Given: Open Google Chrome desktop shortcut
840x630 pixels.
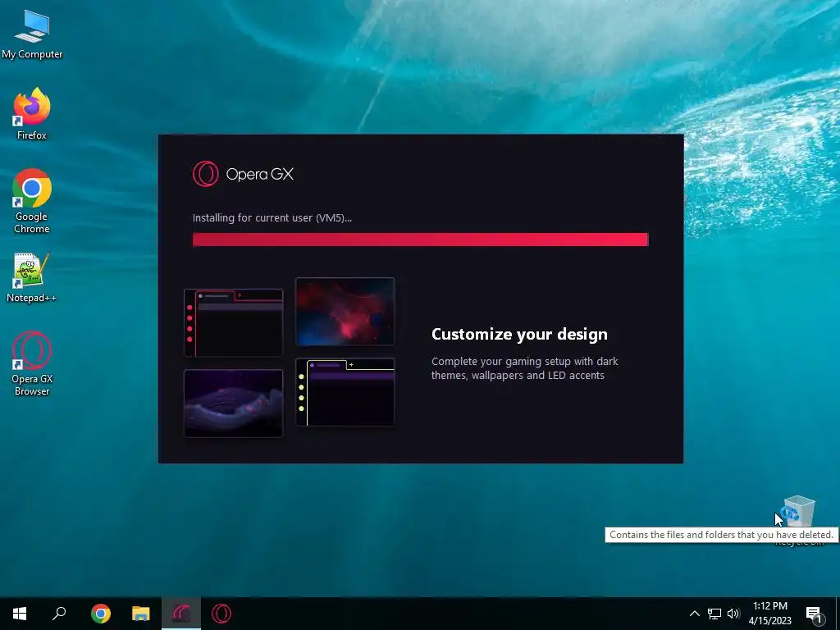Looking at the screenshot, I should [x=32, y=201].
